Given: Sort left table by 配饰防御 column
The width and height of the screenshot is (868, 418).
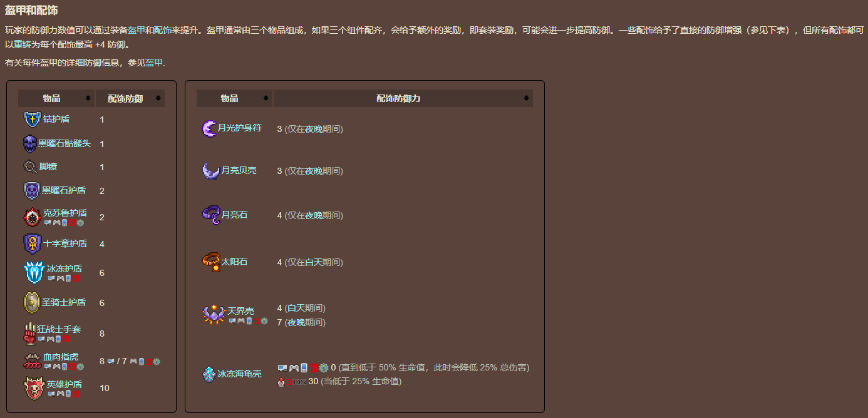Looking at the screenshot, I should pos(130,98).
